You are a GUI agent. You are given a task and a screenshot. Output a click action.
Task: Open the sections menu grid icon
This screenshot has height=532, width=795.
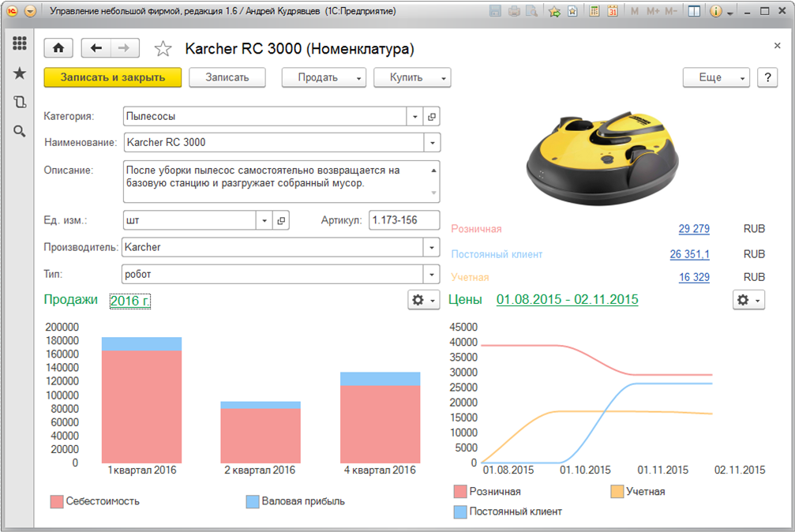tap(20, 44)
